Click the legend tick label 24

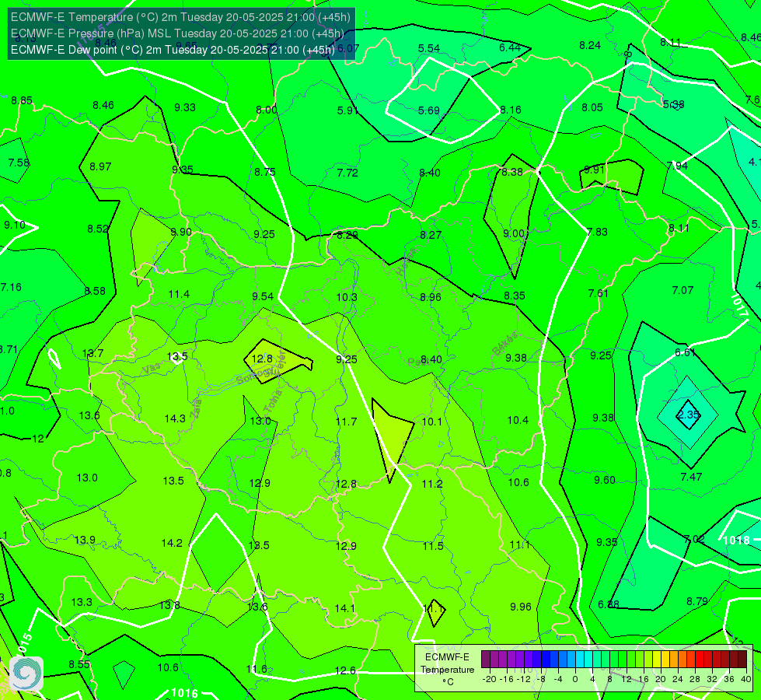[678, 679]
